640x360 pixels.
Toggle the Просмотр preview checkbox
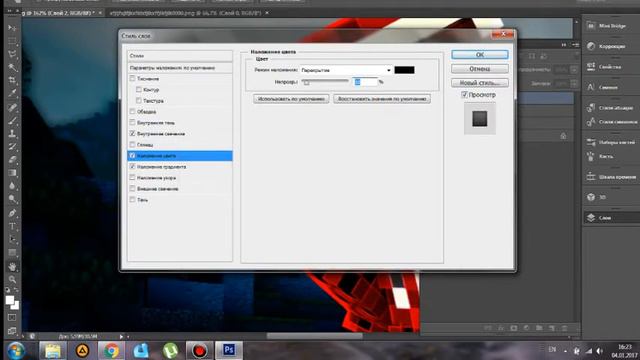pos(464,95)
